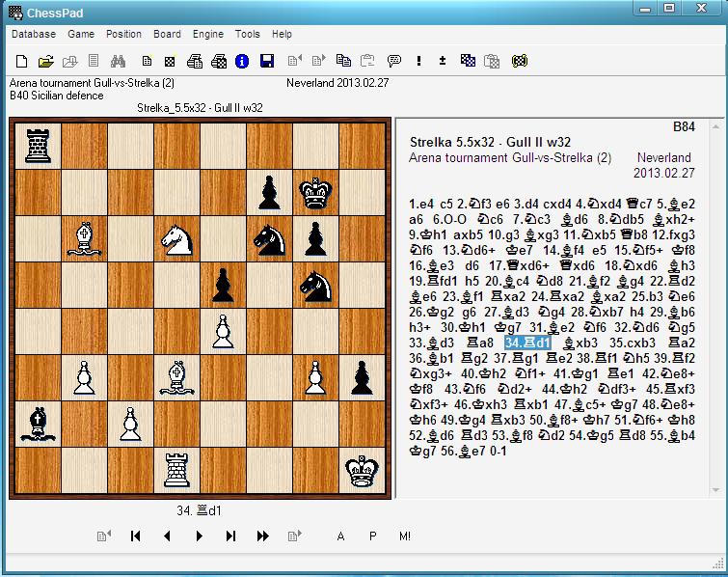
Task: Open the Engine menu
Action: pyautogui.click(x=207, y=34)
